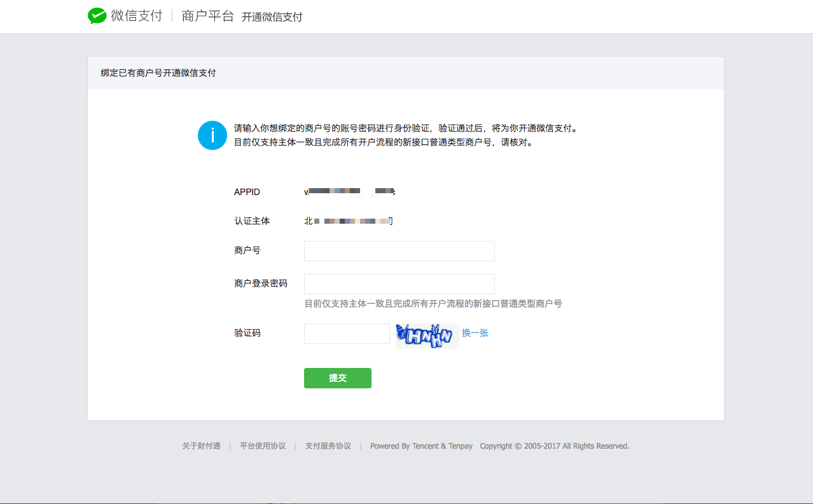Click the blurred 认证主体 value
Image resolution: width=813 pixels, height=504 pixels.
[x=349, y=221]
